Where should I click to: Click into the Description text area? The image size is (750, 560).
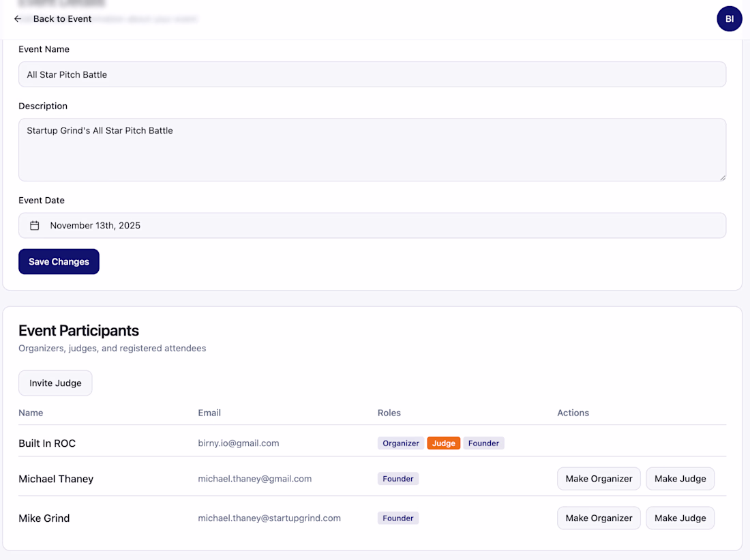point(372,149)
